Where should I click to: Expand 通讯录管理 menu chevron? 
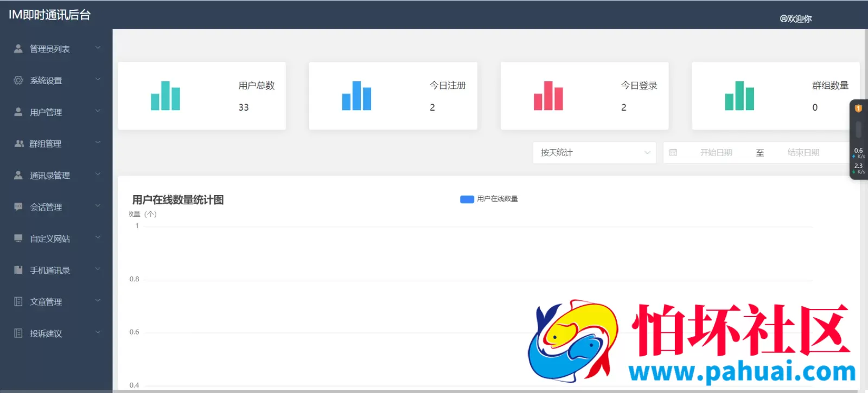pos(98,174)
